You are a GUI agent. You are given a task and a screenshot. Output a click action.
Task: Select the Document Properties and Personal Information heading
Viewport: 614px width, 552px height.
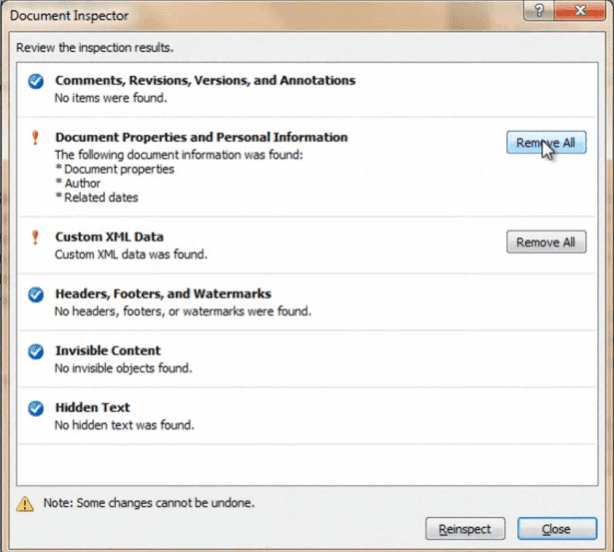point(201,137)
